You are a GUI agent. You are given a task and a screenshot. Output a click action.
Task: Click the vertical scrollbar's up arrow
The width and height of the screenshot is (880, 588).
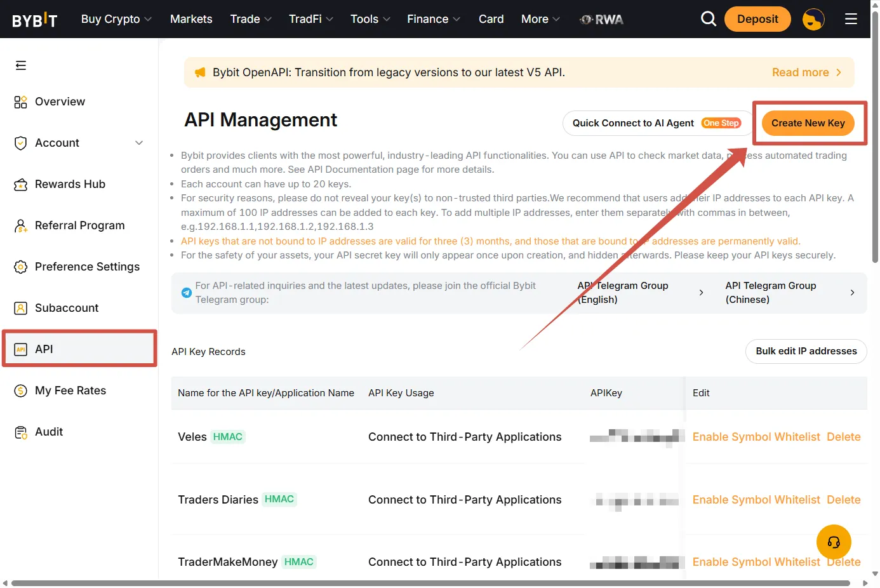click(x=875, y=5)
